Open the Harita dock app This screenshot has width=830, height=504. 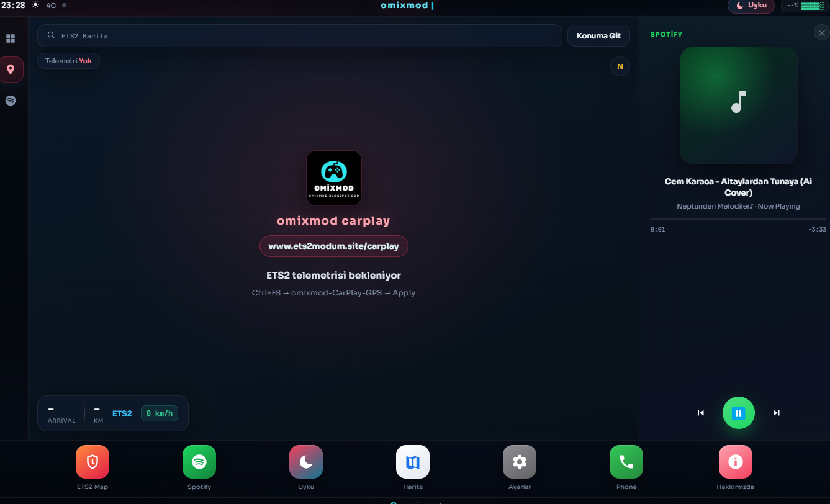click(413, 462)
